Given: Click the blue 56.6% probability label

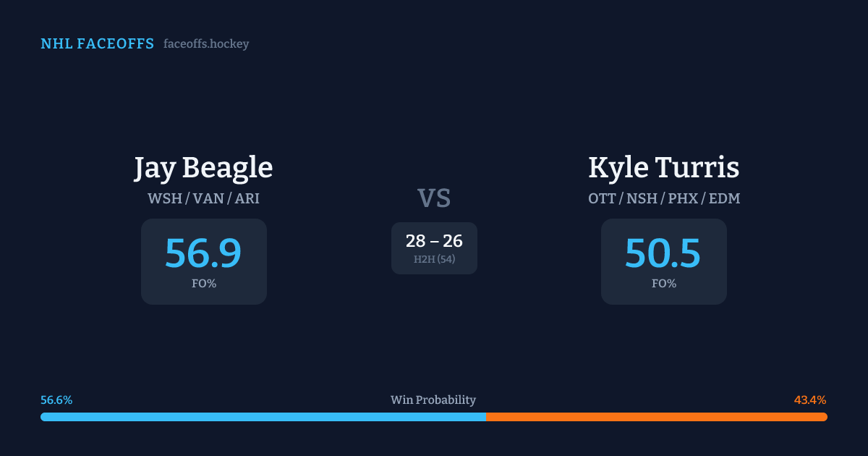Looking at the screenshot, I should click(56, 400).
